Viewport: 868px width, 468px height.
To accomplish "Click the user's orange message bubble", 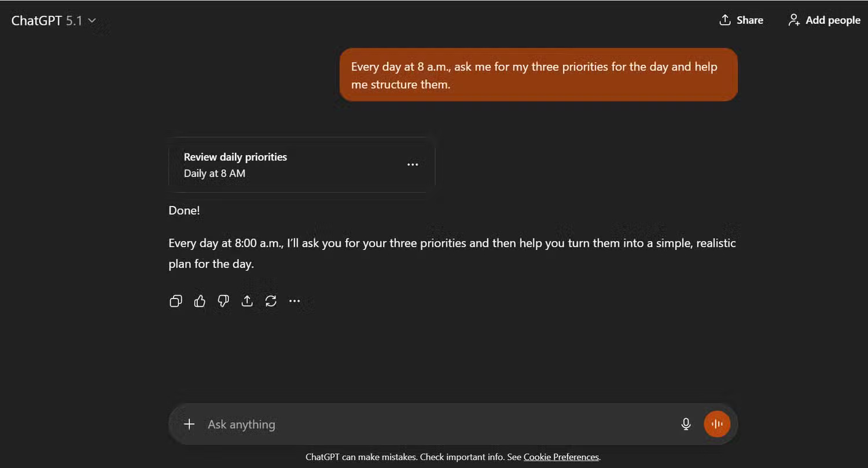I will 538,75.
